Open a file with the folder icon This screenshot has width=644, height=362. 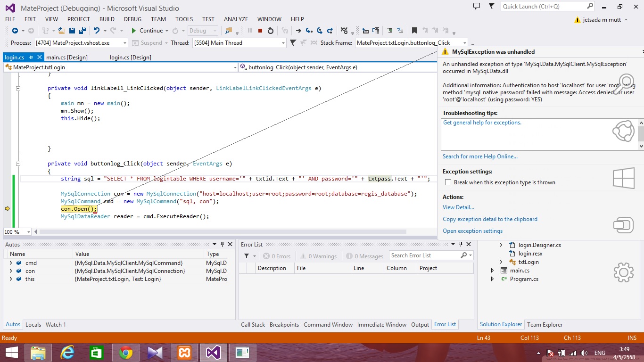[x=62, y=31]
